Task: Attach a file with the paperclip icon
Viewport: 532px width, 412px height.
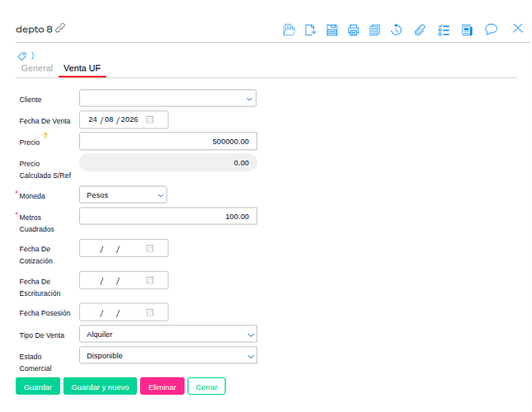Action: coord(420,30)
